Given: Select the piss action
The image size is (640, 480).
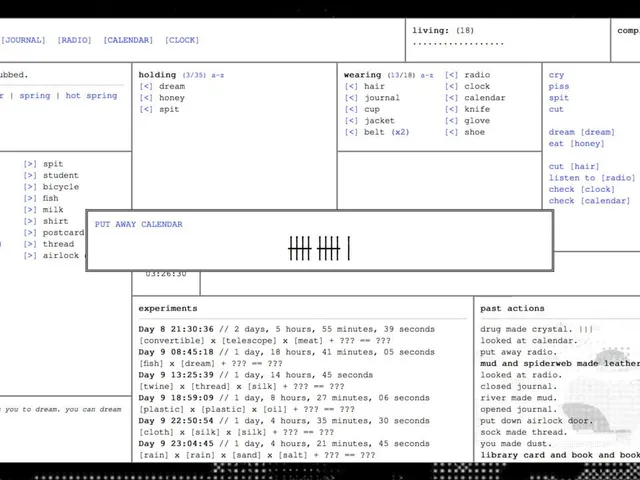Looking at the screenshot, I should pos(559,87).
